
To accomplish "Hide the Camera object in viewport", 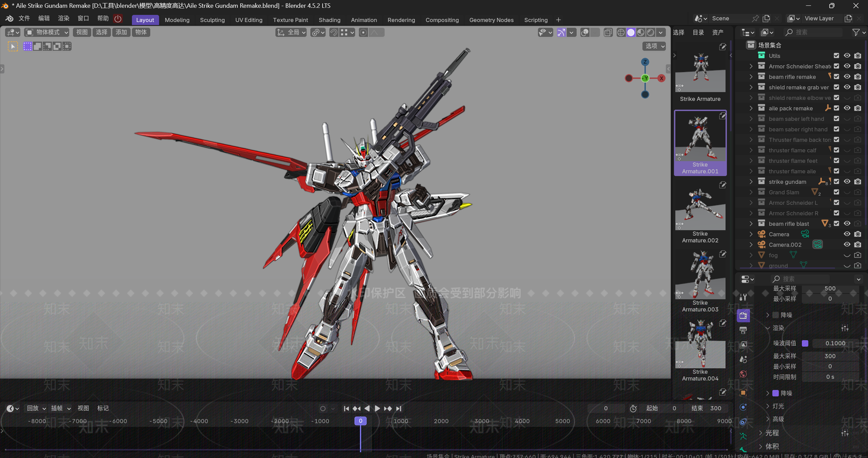I will click(847, 234).
